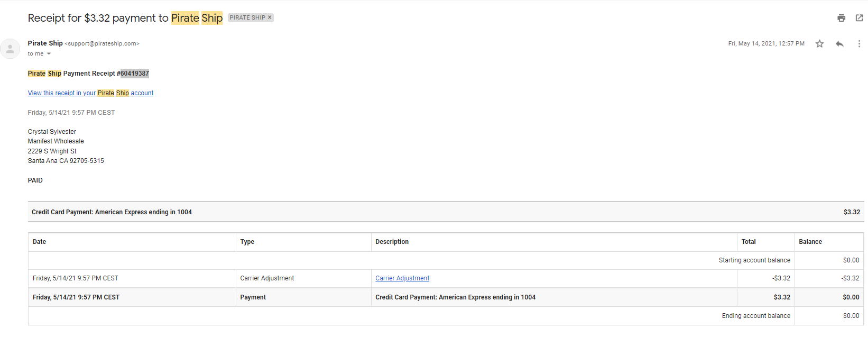Click the Manifest Wholesale company line
Image resolution: width=868 pixels, height=337 pixels.
tap(56, 141)
